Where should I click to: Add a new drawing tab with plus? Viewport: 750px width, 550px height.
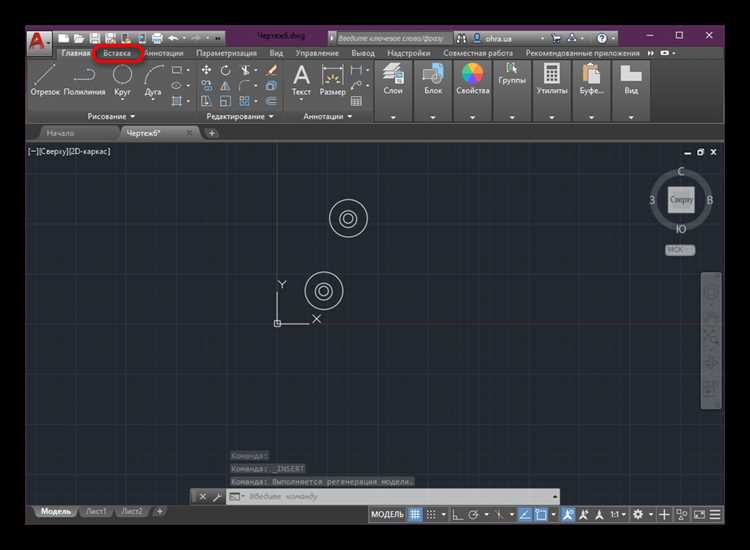click(211, 133)
